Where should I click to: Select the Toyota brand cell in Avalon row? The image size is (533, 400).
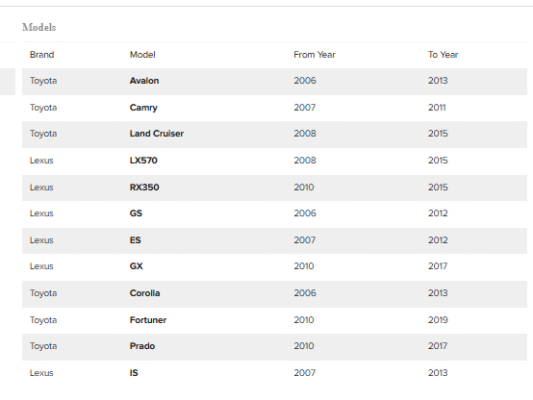click(44, 81)
